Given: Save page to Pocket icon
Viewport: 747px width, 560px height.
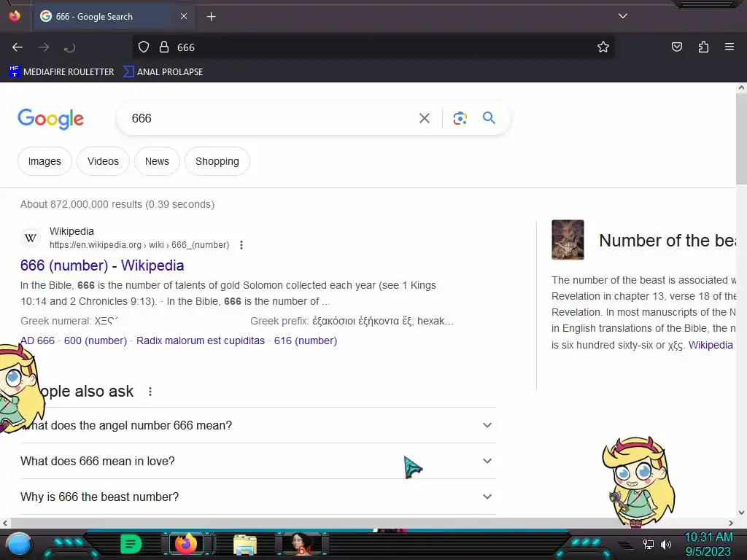Looking at the screenshot, I should (677, 47).
